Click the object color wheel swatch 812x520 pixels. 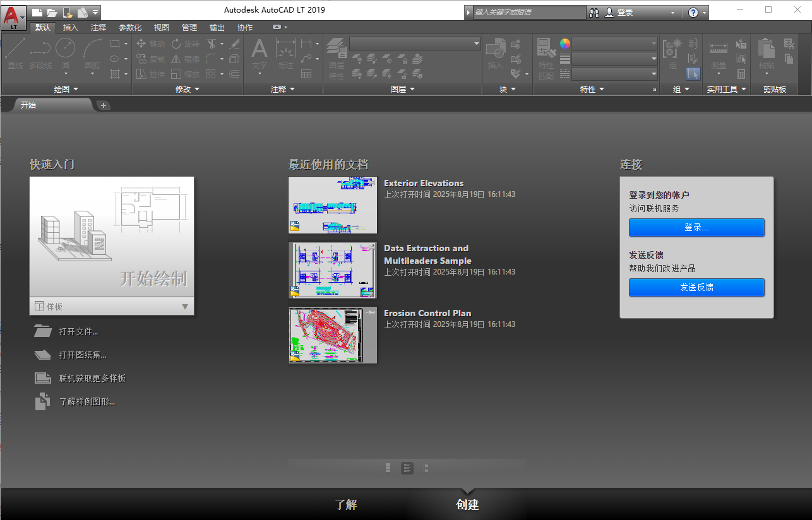[565, 44]
